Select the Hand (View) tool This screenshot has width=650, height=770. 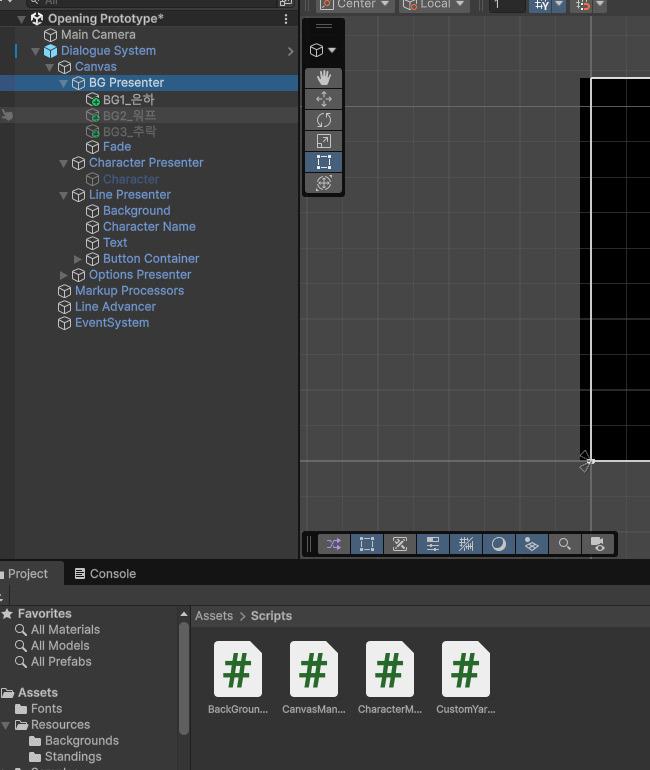[324, 78]
